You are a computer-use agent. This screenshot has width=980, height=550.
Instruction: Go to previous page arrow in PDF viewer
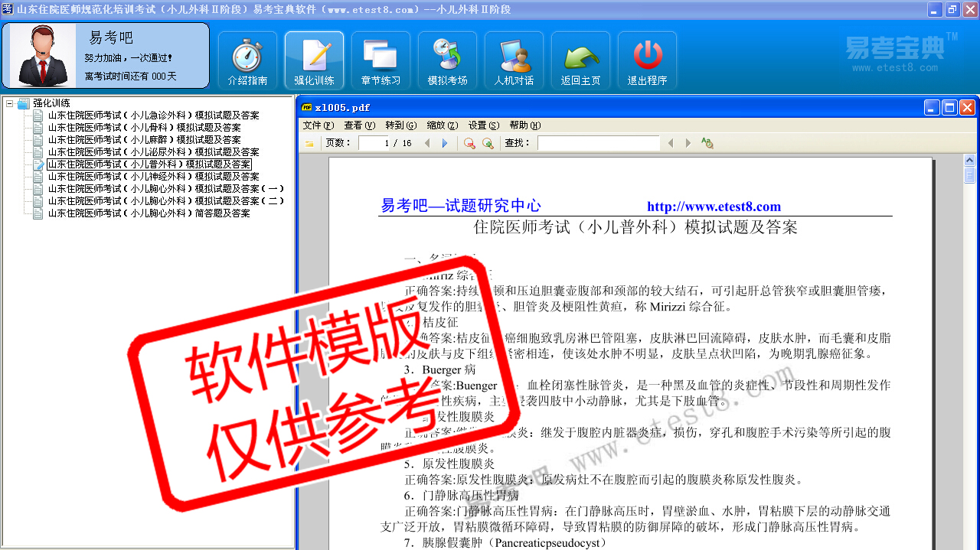click(427, 143)
